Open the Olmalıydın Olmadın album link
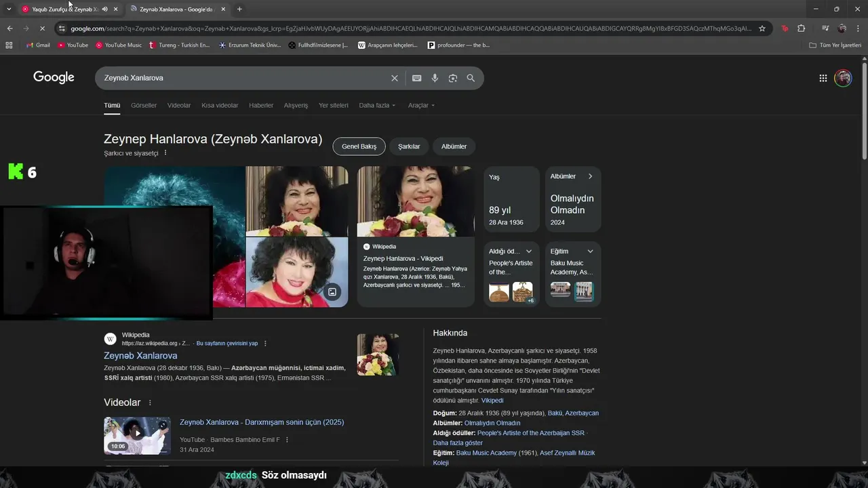This screenshot has width=868, height=488. coord(492,423)
